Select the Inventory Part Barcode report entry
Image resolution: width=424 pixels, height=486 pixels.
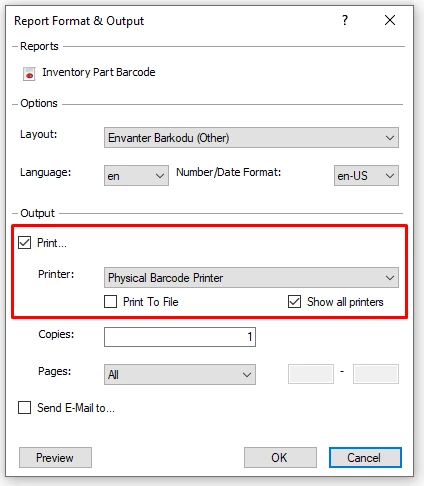coord(99,72)
